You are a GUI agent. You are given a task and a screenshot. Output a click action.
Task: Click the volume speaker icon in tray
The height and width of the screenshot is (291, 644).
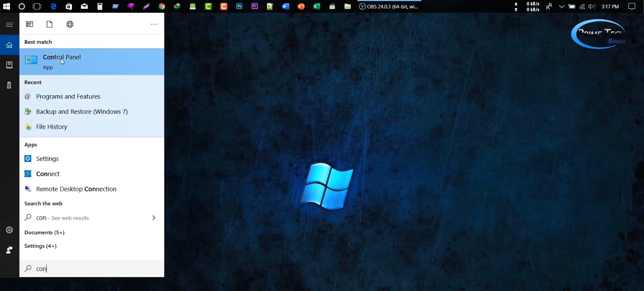[592, 6]
